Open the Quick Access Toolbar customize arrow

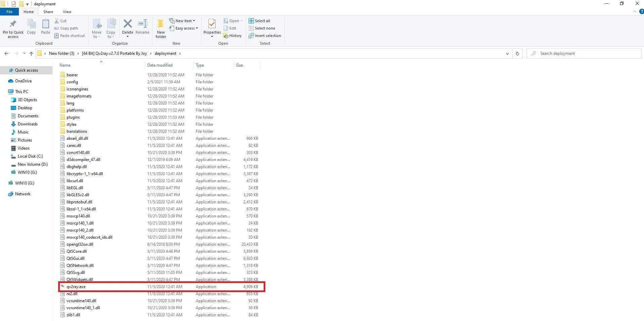point(27,4)
